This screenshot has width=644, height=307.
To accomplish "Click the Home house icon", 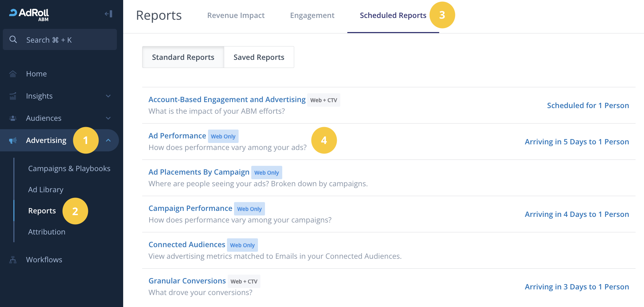I will point(13,74).
